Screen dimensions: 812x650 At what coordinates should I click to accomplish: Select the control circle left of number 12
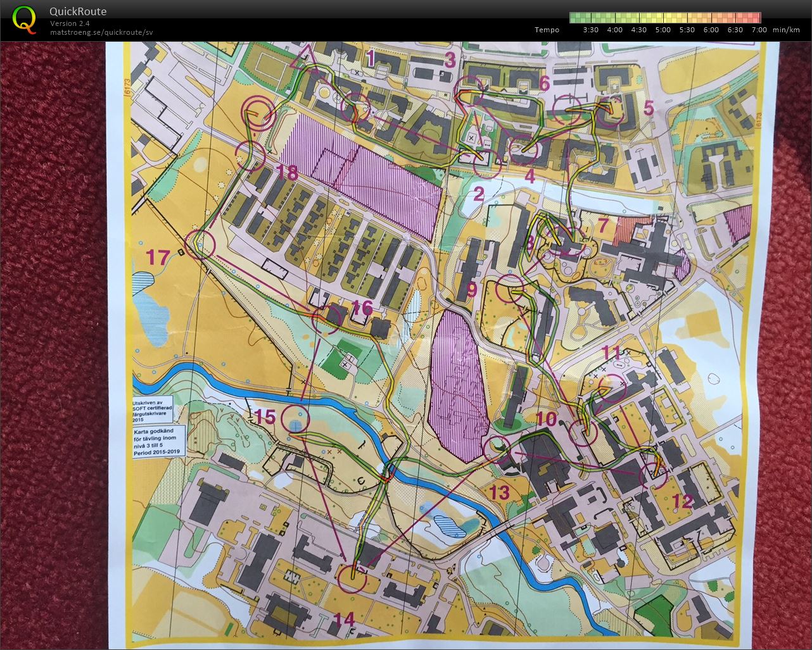pyautogui.click(x=652, y=477)
